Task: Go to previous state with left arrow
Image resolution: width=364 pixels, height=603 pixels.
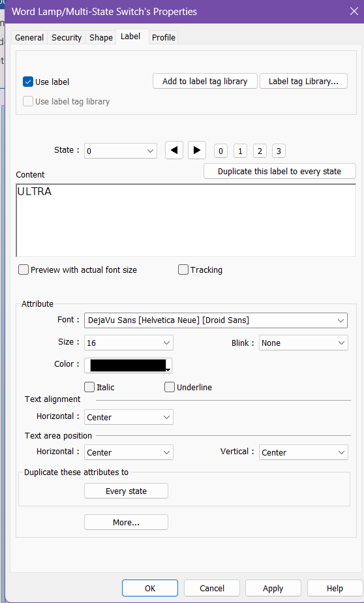Action: tap(174, 150)
